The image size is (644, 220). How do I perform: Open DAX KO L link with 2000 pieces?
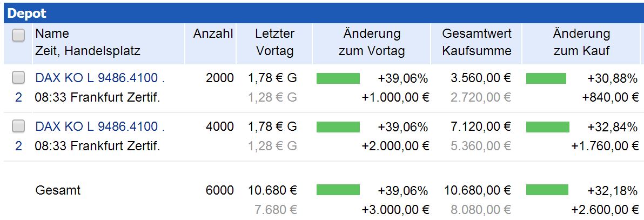pos(100,78)
